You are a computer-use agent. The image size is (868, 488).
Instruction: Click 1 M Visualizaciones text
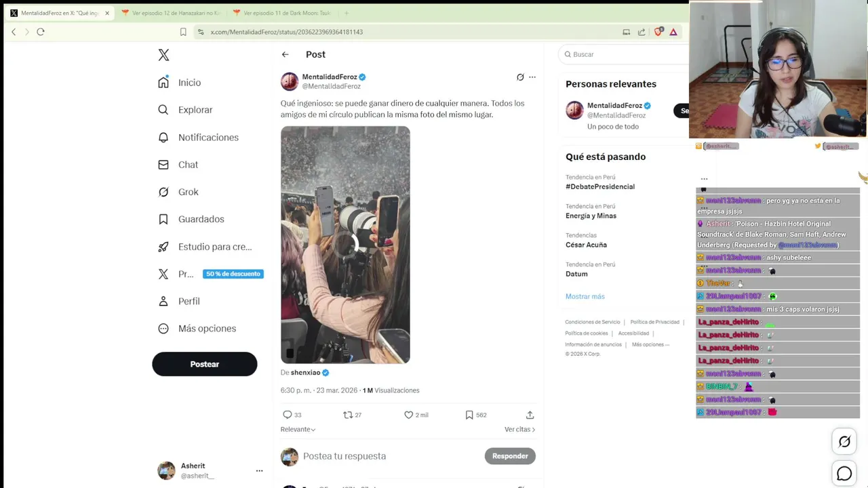point(391,390)
